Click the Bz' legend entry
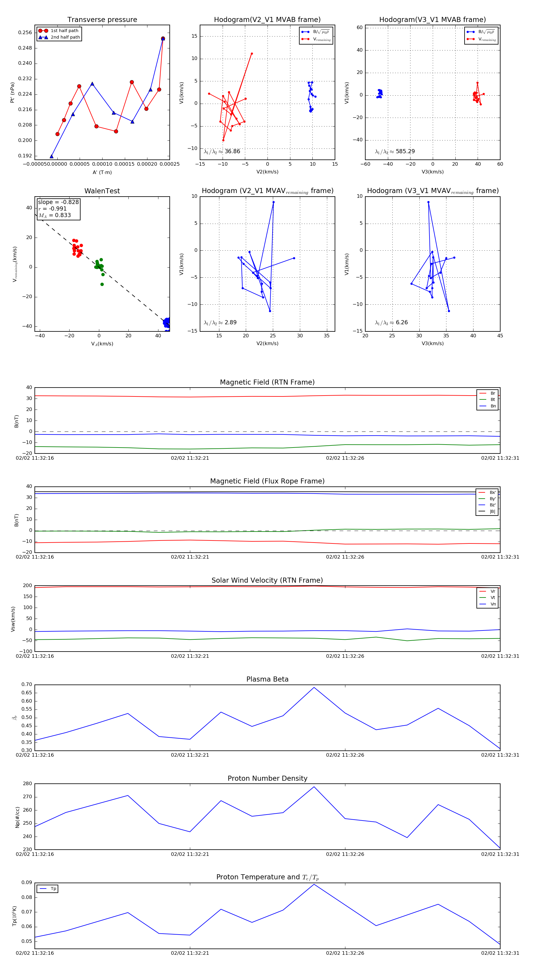This screenshot has width=535, height=980. click(487, 505)
